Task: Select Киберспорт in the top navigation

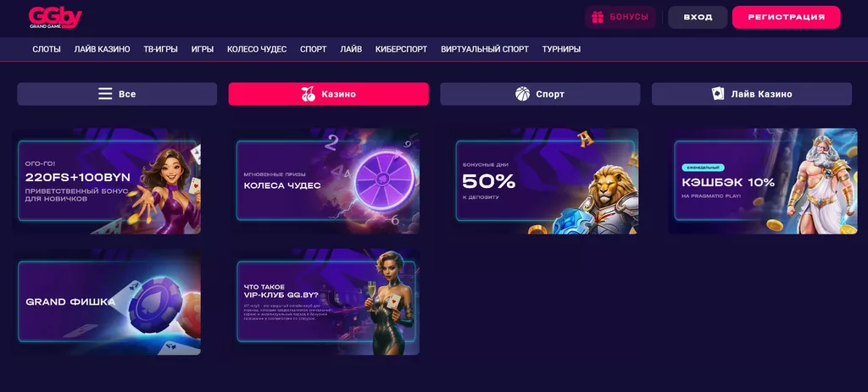Action: [x=401, y=49]
